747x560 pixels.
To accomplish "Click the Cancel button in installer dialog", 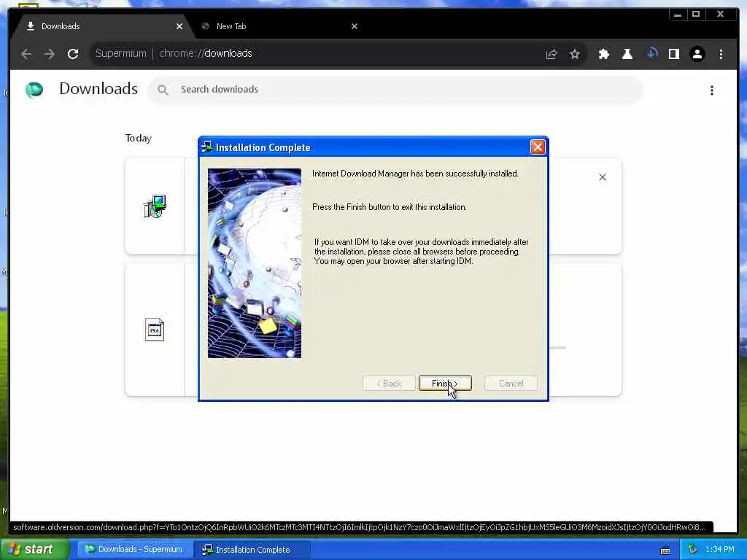I will 511,384.
